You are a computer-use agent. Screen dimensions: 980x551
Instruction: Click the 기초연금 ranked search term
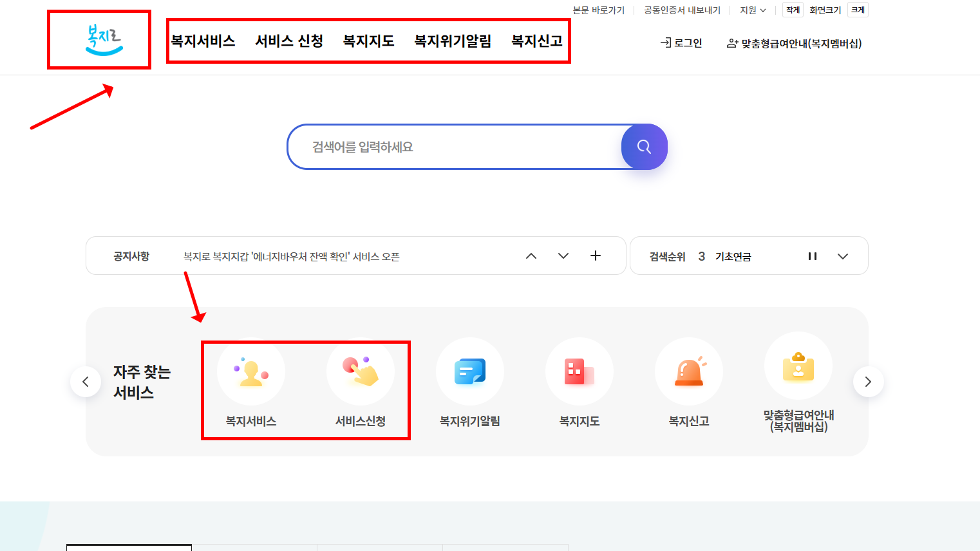733,256
